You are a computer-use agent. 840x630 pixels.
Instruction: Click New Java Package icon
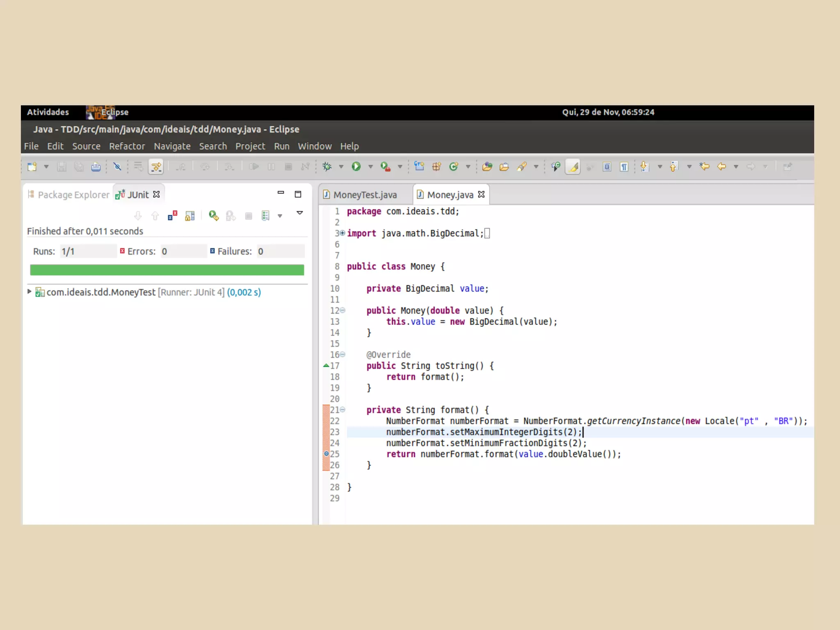pyautogui.click(x=436, y=167)
